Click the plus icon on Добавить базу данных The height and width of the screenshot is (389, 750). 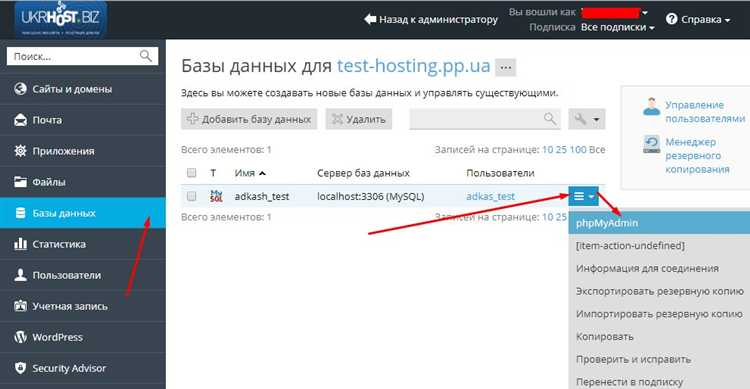point(192,119)
